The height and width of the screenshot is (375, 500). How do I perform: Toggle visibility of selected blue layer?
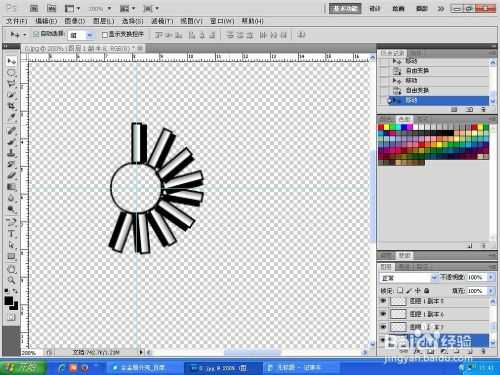[383, 340]
